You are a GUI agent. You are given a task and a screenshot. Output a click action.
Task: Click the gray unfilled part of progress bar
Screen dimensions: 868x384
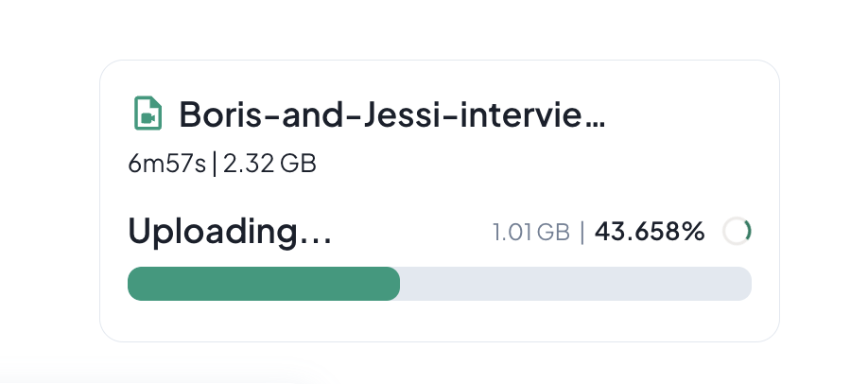coord(575,284)
